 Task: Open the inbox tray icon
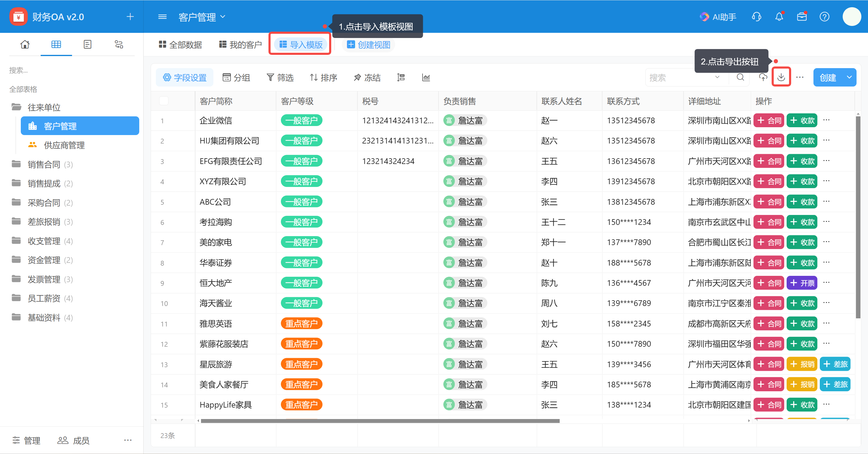click(x=802, y=17)
